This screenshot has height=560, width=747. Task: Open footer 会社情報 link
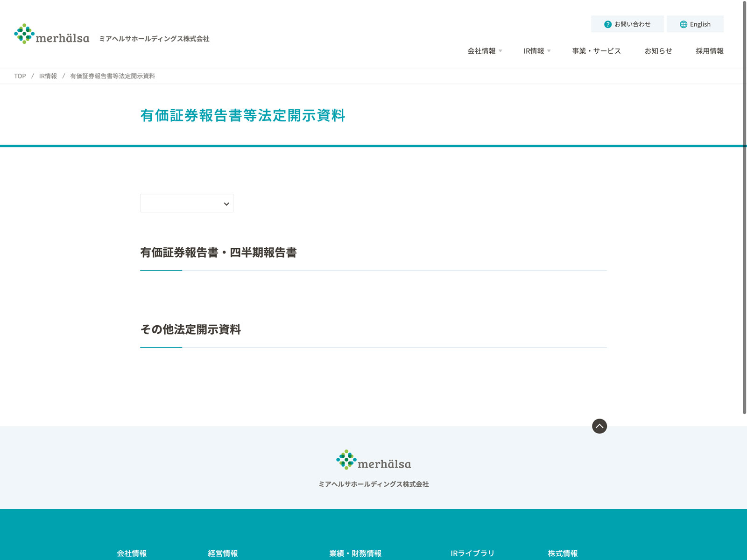click(x=132, y=553)
